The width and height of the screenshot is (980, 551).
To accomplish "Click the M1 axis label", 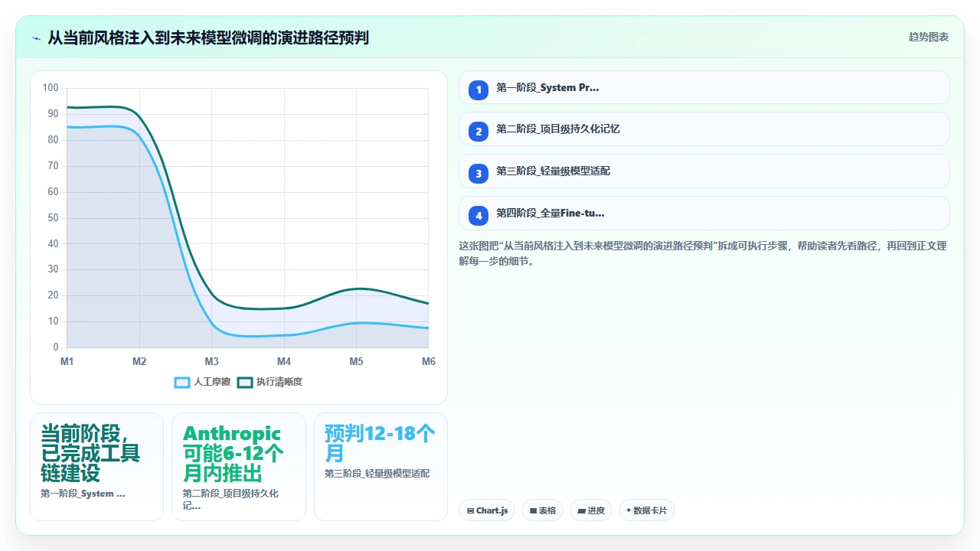I will click(x=67, y=361).
